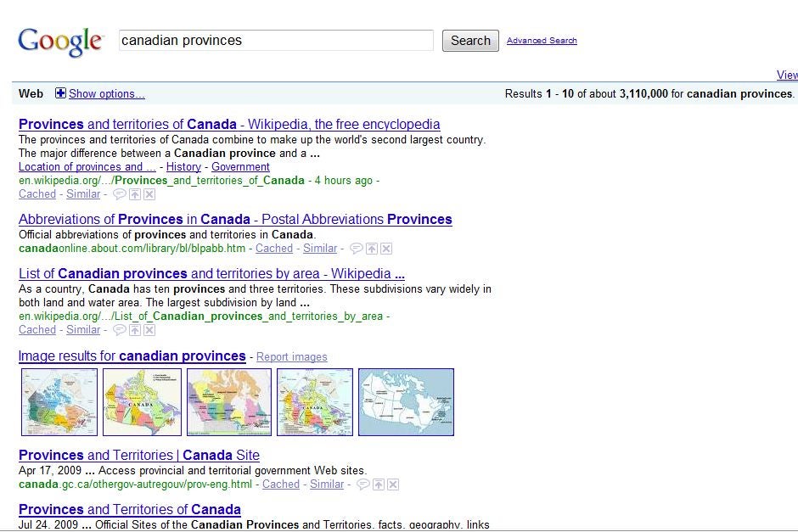Click promote arrow icon for Provinces_and_territories_of_Canada result
The height and width of the screenshot is (532, 798).
click(x=135, y=194)
